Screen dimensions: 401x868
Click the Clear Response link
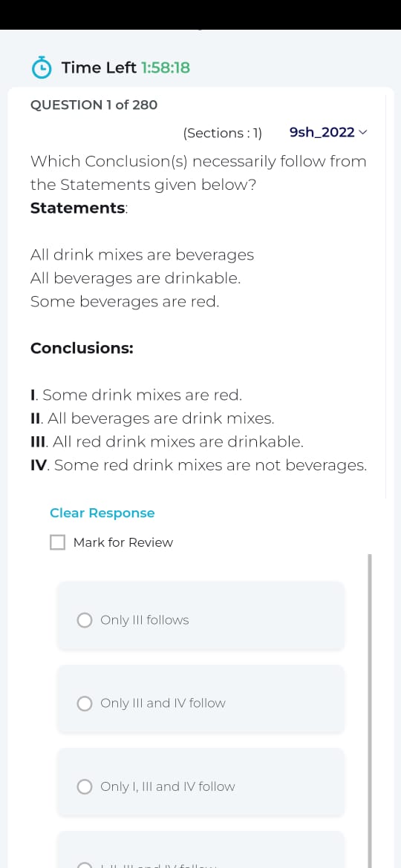102,513
